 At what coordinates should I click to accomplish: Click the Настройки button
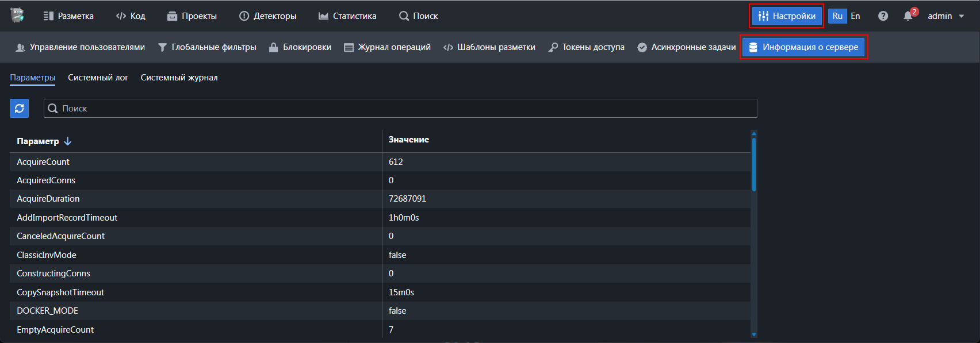(x=787, y=16)
